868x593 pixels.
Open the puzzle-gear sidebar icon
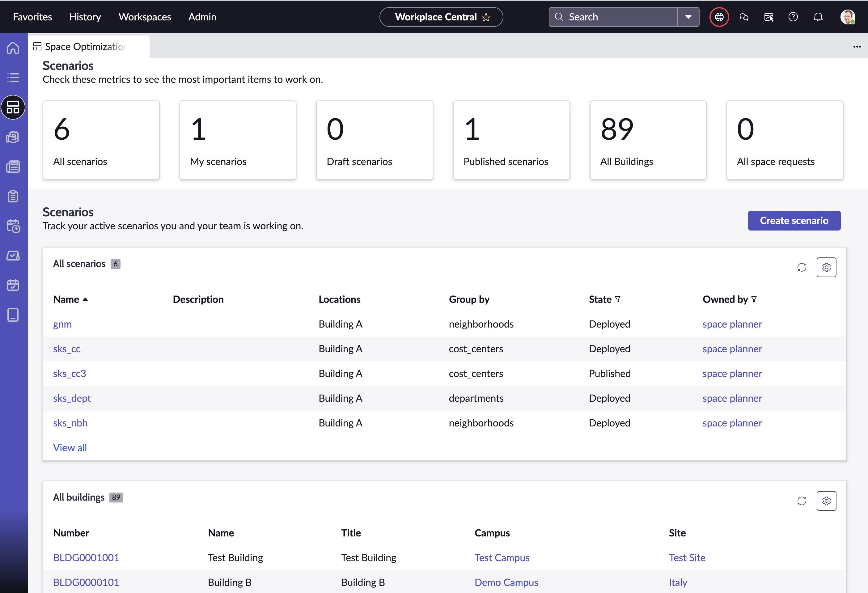click(13, 137)
